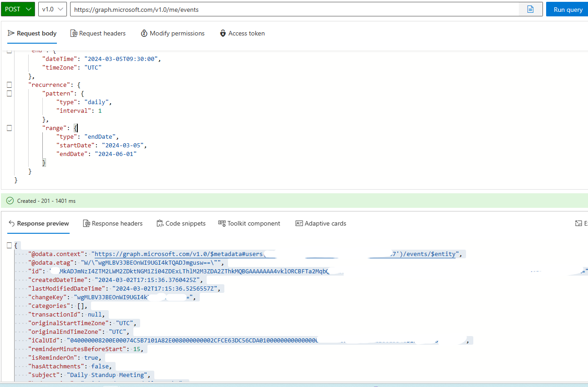
Task: Click the Request headers document icon
Action: pyautogui.click(x=74, y=33)
